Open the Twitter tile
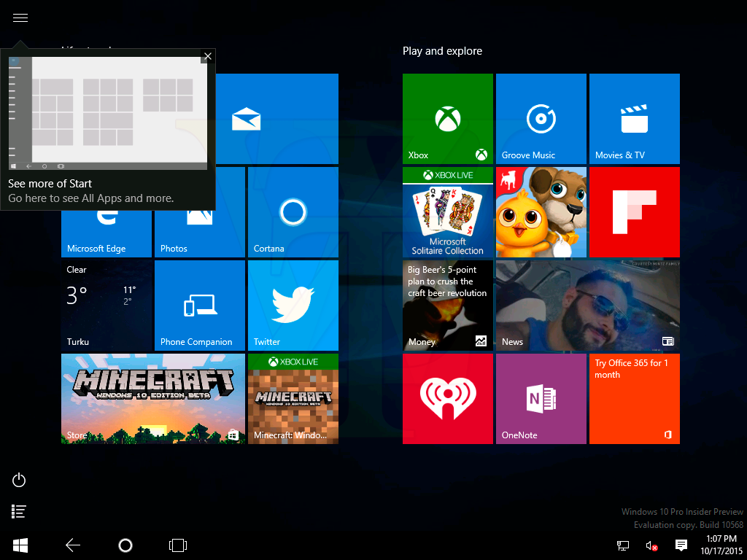 point(293,306)
